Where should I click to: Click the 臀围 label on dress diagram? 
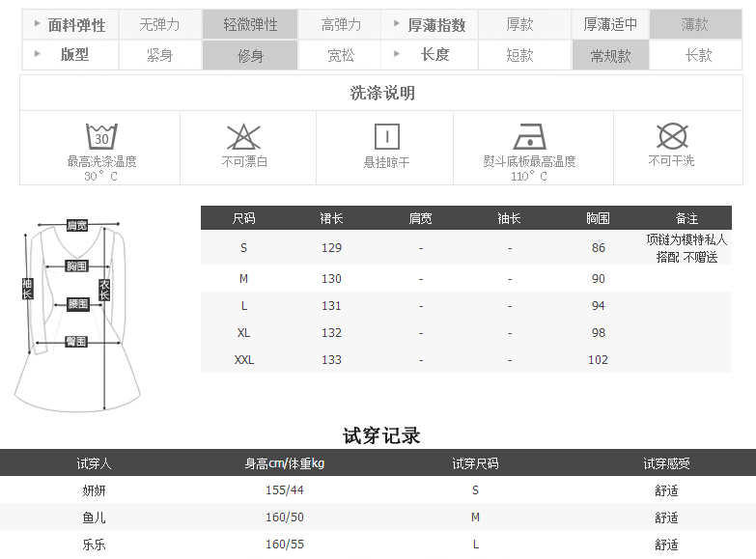76,342
